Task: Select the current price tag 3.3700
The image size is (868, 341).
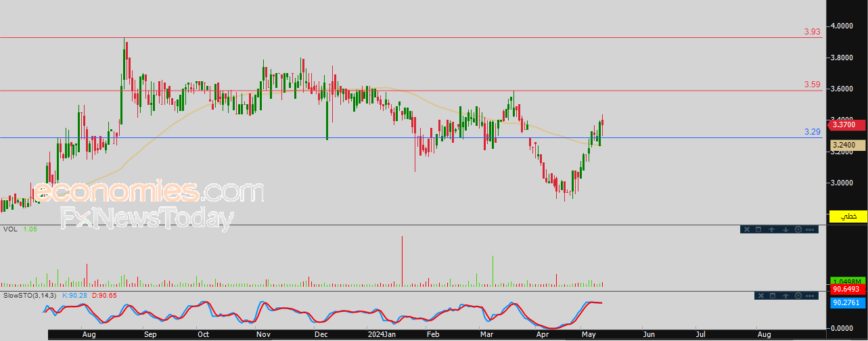Action: tap(847, 124)
